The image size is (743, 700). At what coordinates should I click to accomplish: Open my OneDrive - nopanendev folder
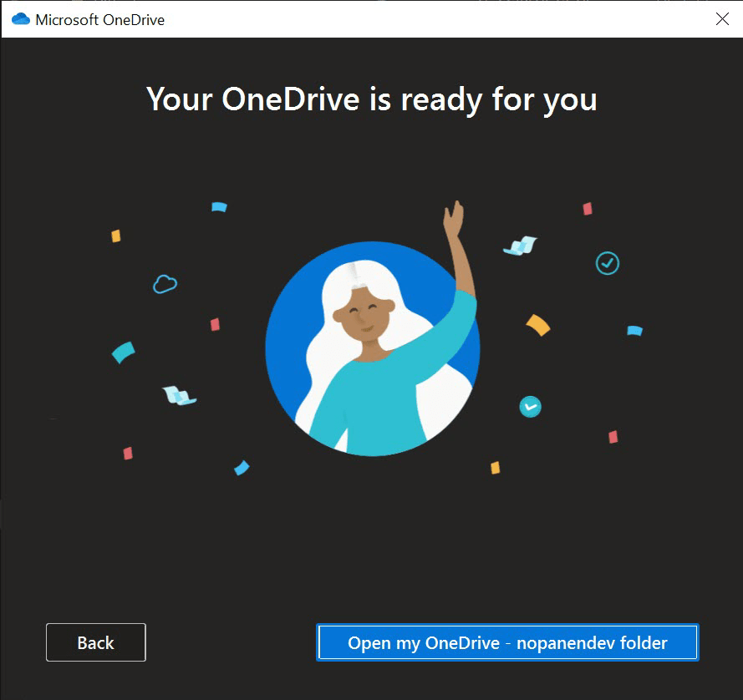click(507, 642)
